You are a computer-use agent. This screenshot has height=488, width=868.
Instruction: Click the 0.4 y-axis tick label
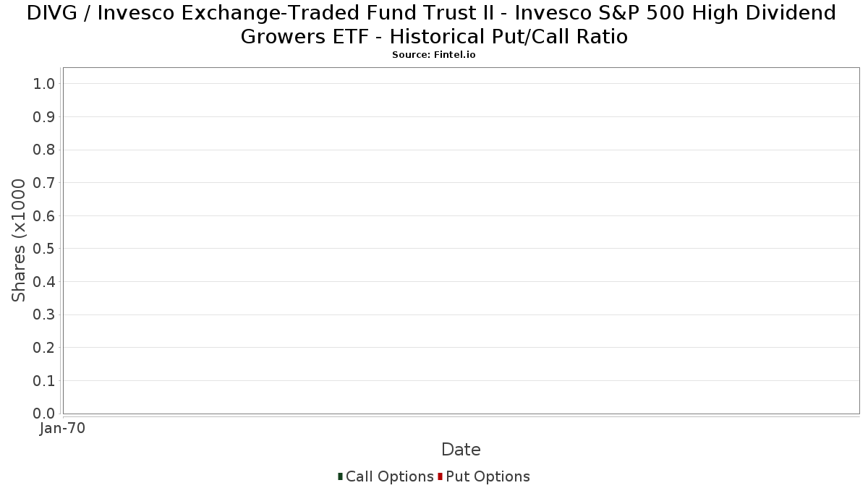pyautogui.click(x=44, y=282)
